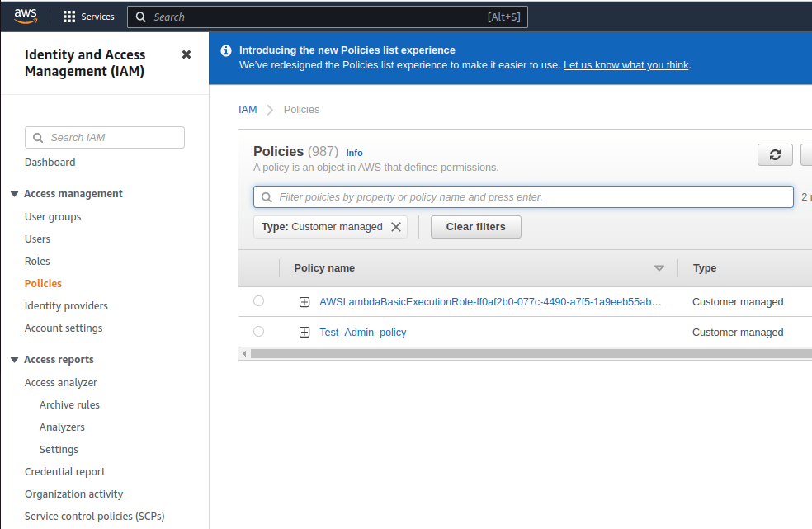The height and width of the screenshot is (529, 812).
Task: View the Credential report
Action: 64,471
